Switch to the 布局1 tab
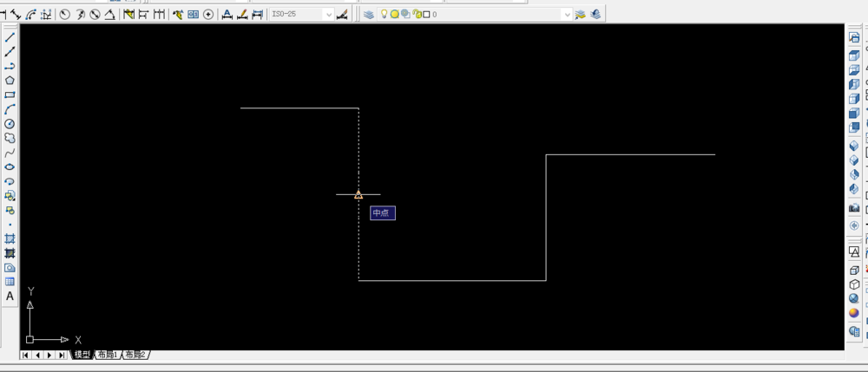This screenshot has width=868, height=372. (x=108, y=355)
